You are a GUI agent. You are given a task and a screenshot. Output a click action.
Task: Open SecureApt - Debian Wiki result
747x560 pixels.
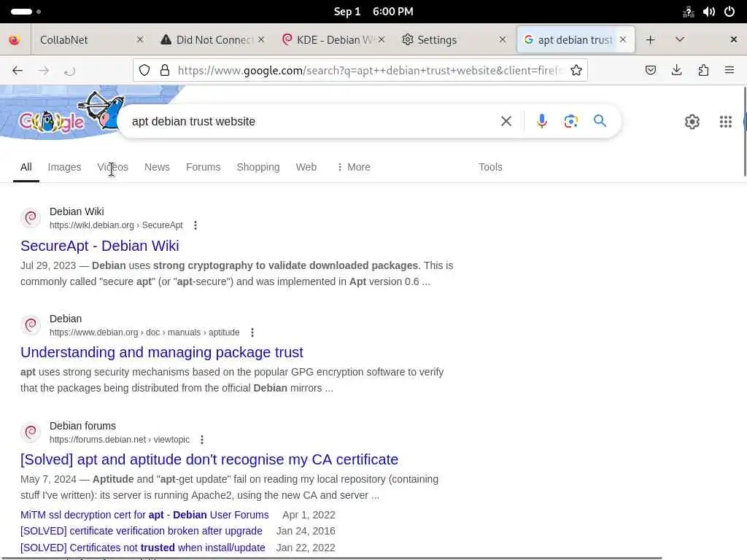click(x=99, y=246)
